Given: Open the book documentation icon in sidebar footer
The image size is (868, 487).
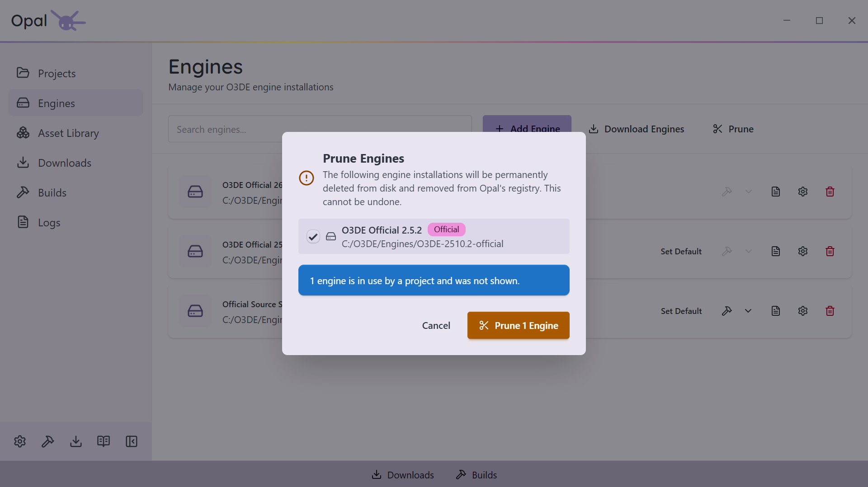Looking at the screenshot, I should pos(104,441).
